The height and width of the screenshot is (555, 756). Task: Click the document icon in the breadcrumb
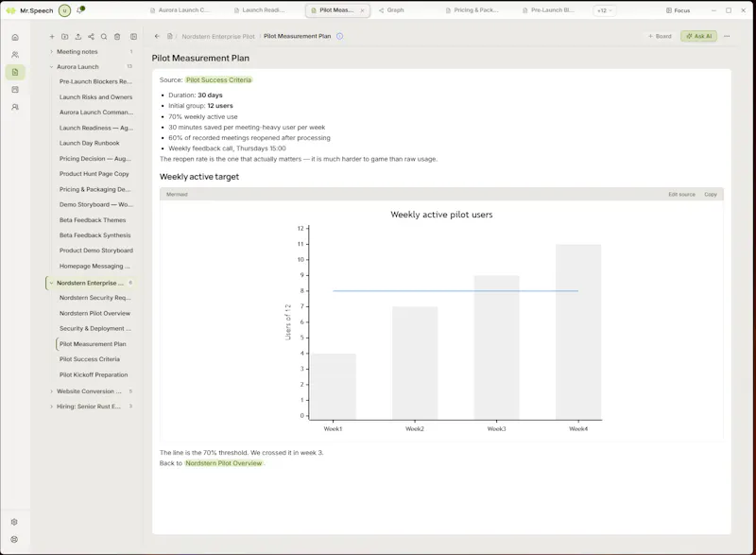click(x=170, y=36)
